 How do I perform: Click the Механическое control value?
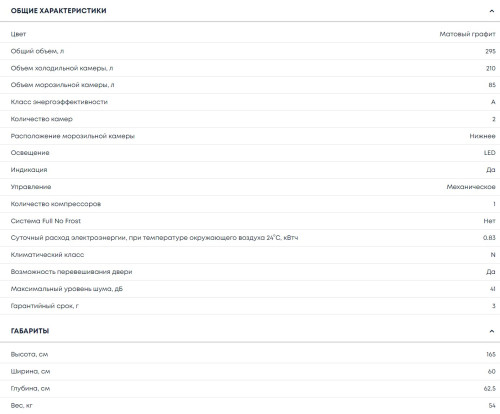pyautogui.click(x=471, y=187)
